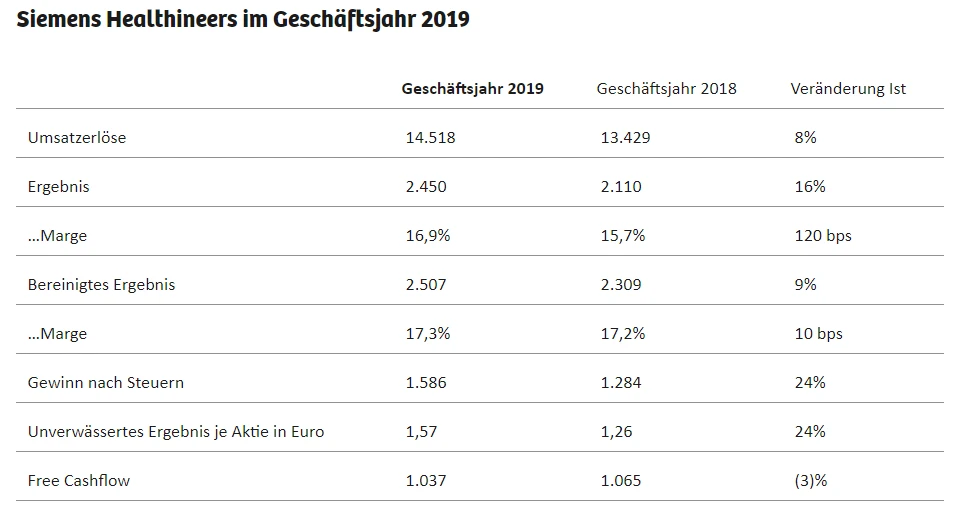Select the 16,9% margin value

point(427,235)
